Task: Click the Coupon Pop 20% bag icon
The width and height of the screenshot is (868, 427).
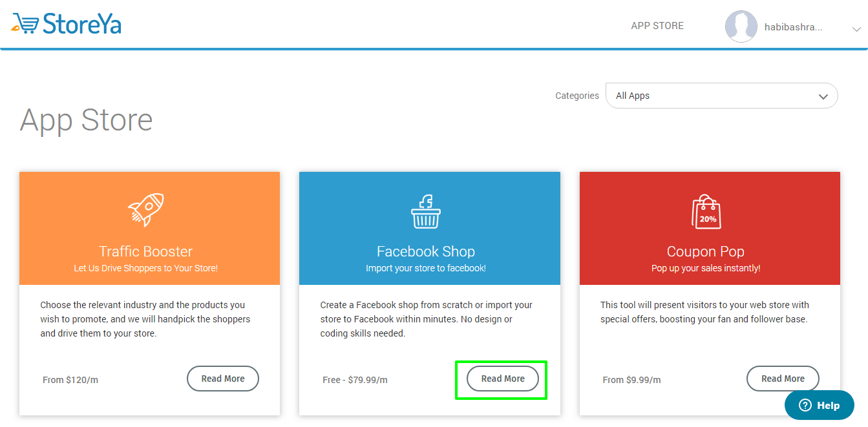Action: (x=706, y=212)
